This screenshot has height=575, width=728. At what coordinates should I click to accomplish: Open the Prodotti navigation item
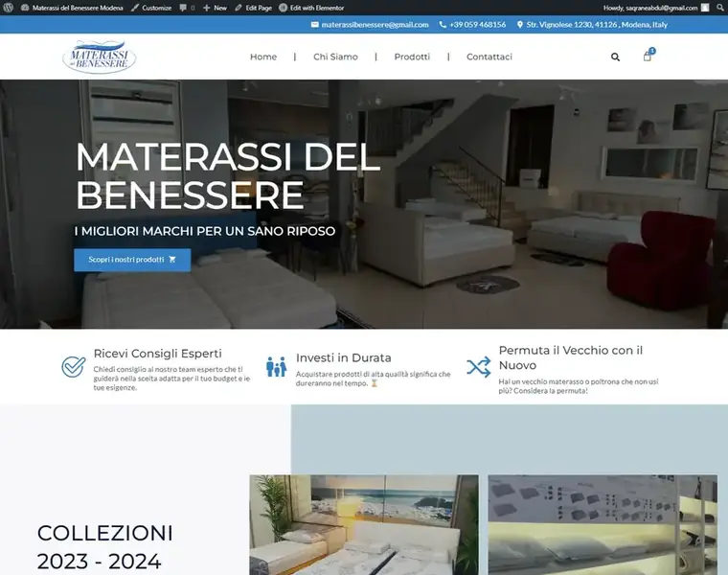(412, 57)
